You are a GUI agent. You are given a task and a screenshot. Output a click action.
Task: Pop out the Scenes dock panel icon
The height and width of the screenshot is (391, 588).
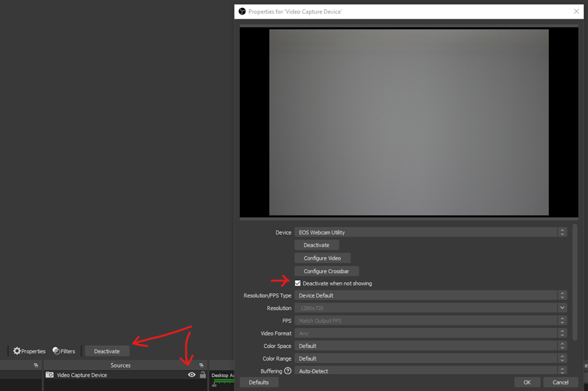point(36,365)
